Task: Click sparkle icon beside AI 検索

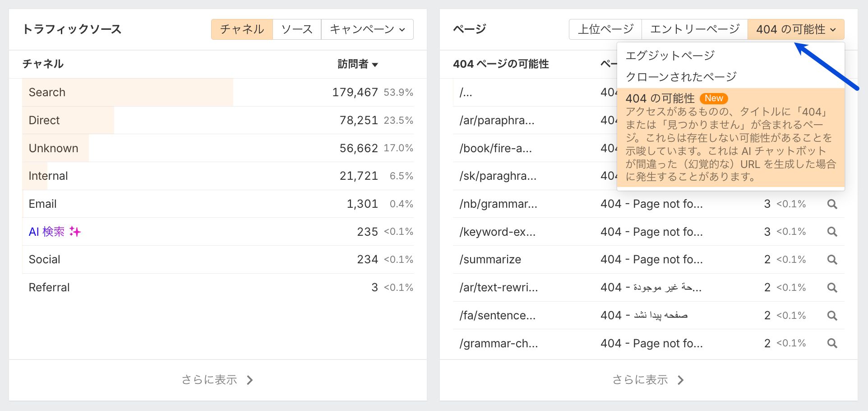Action: click(75, 232)
